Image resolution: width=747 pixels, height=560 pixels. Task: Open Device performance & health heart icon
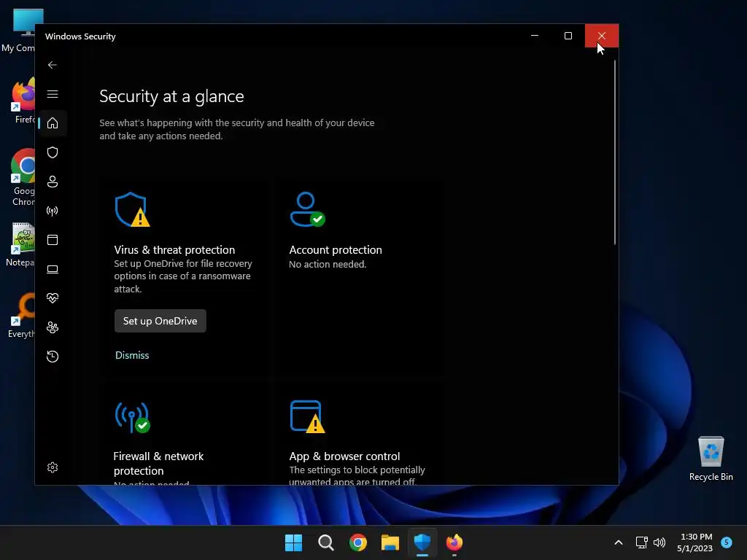pyautogui.click(x=53, y=298)
